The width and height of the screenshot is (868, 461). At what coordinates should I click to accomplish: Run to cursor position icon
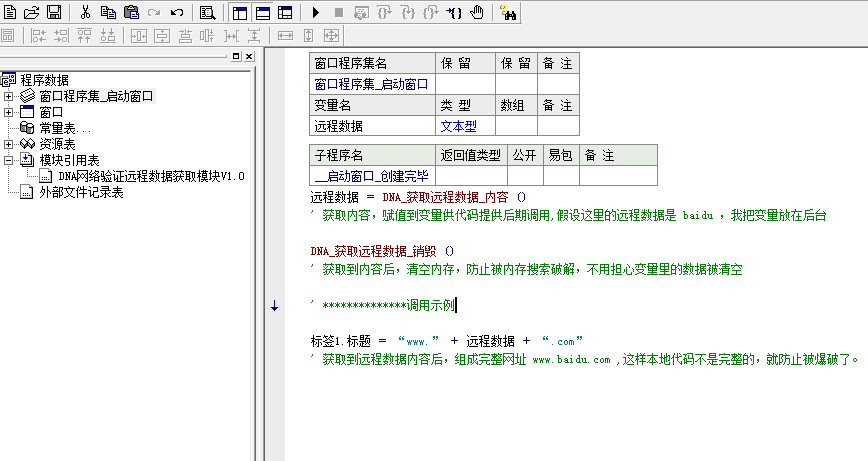[453, 12]
